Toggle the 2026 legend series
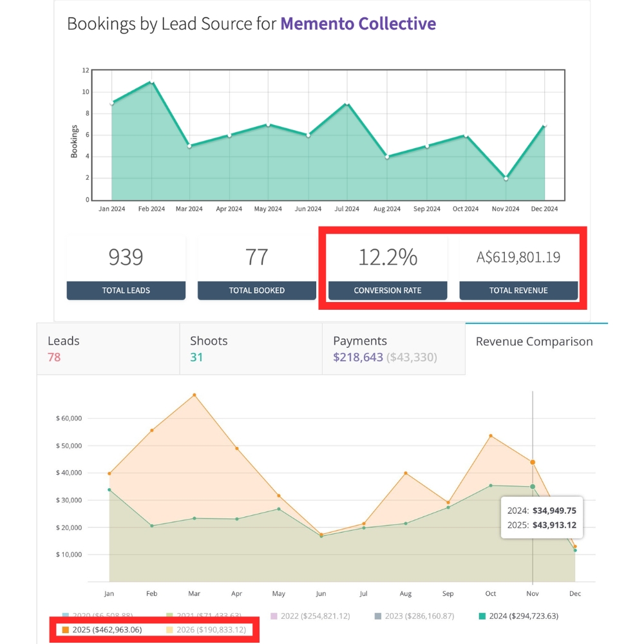 (206, 630)
